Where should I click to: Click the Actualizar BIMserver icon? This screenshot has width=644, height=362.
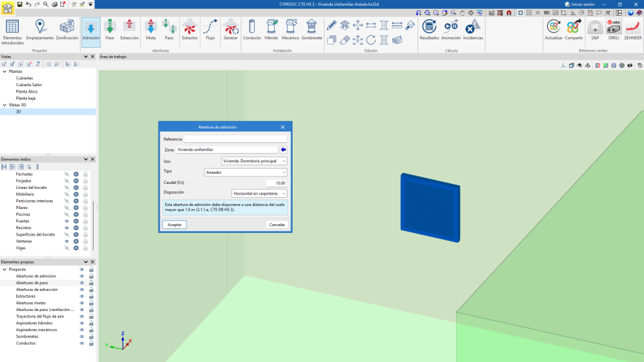553,31
